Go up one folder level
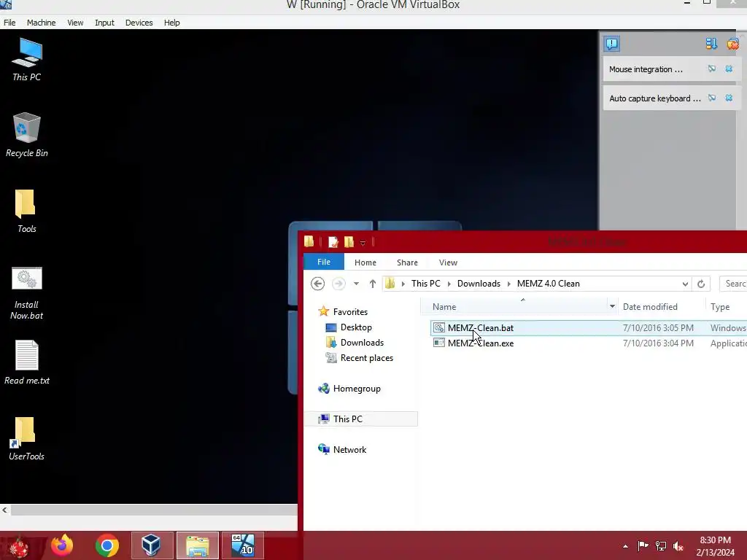Screen dimensions: 747x560 (x=373, y=284)
